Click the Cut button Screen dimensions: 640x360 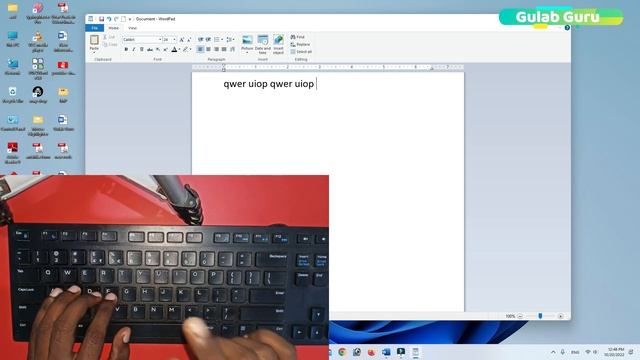(109, 37)
